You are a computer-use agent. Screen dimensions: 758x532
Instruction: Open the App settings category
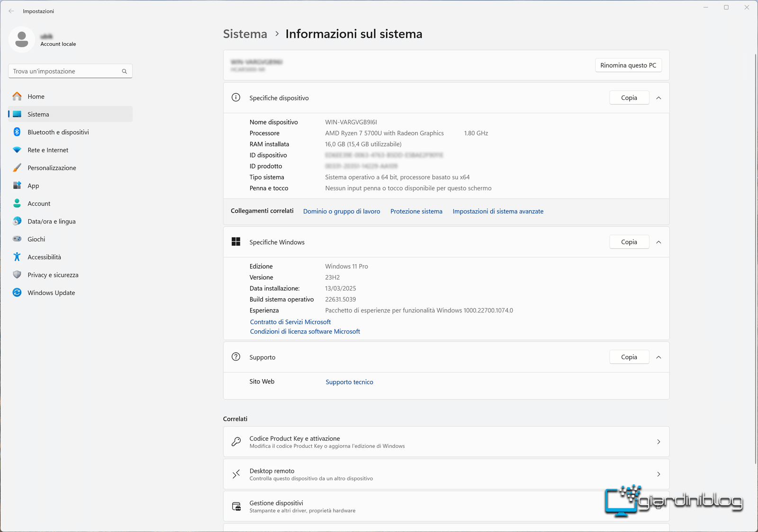coord(33,186)
